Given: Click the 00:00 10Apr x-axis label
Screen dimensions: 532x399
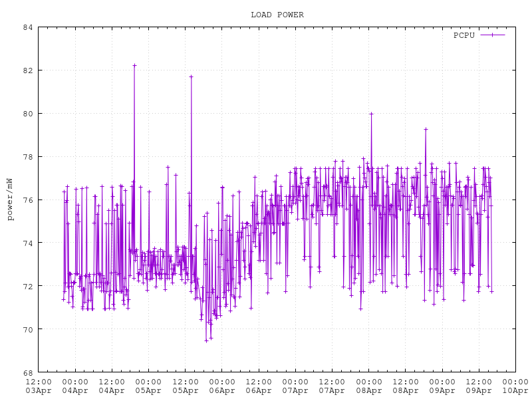Looking at the screenshot, I should 515,386.
